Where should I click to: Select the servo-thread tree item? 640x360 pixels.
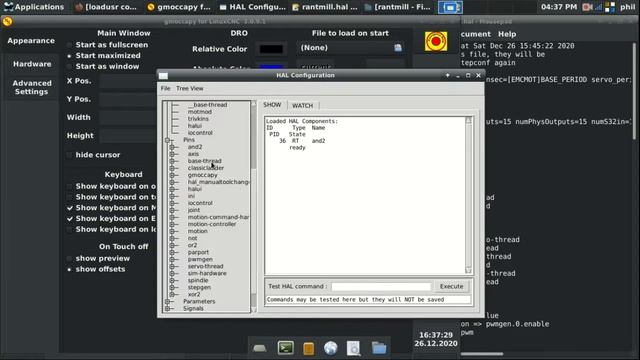pos(205,266)
